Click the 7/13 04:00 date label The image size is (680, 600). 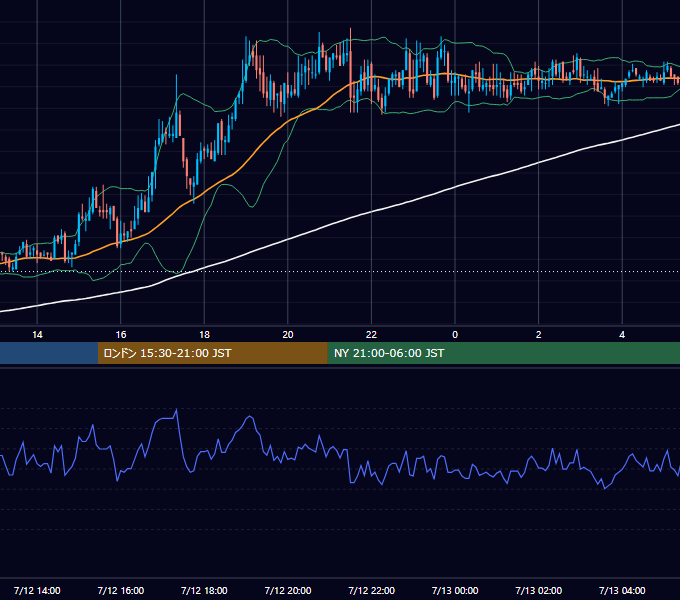pyautogui.click(x=622, y=590)
